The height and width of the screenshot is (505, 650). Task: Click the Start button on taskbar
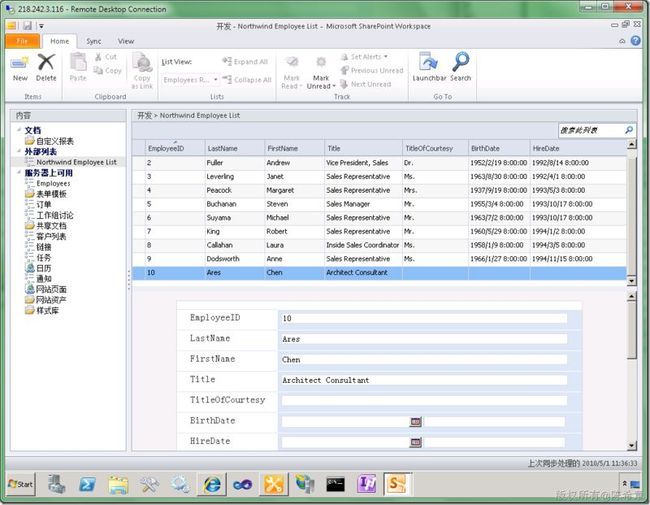pos(21,484)
